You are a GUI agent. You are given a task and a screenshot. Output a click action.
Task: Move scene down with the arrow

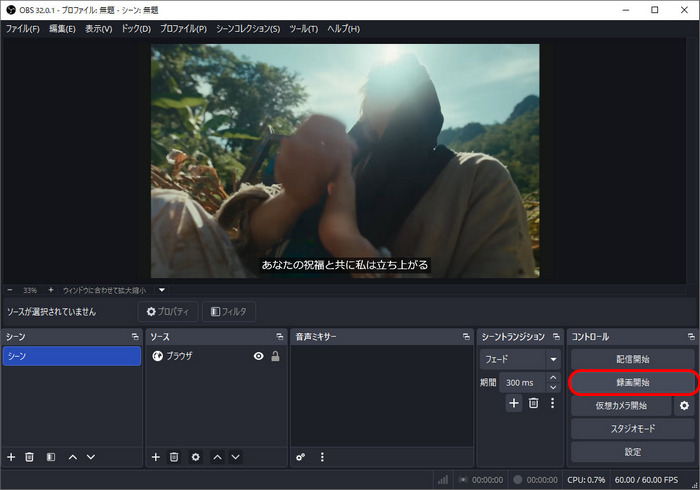tap(91, 457)
